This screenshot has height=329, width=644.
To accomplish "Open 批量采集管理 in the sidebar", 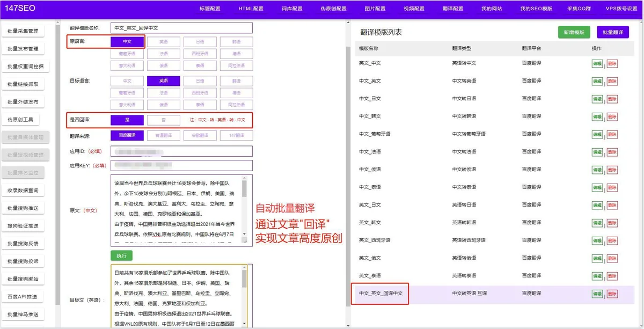I will click(23, 31).
